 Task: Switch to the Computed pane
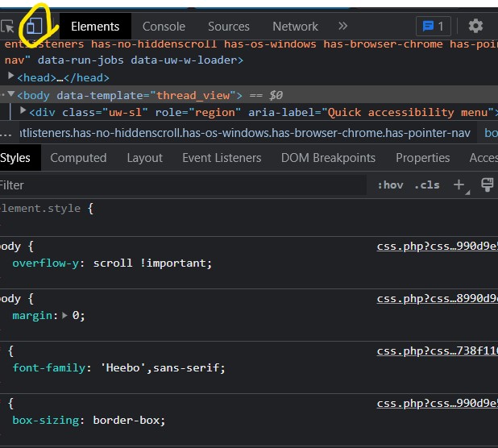pyautogui.click(x=78, y=158)
